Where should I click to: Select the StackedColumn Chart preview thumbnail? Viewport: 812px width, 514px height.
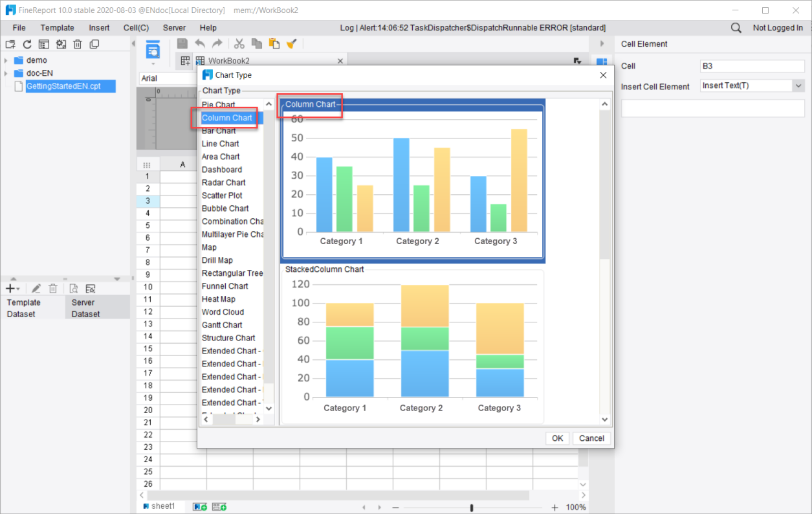[x=413, y=343]
